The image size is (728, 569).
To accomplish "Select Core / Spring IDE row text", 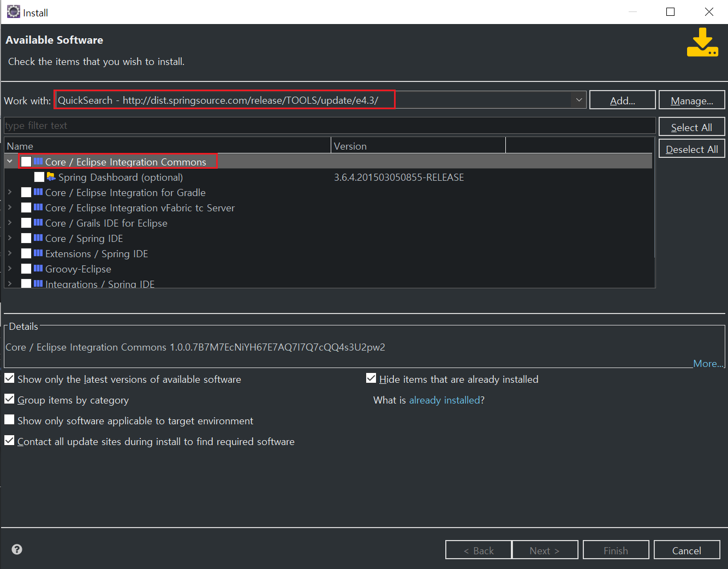I will (x=84, y=239).
